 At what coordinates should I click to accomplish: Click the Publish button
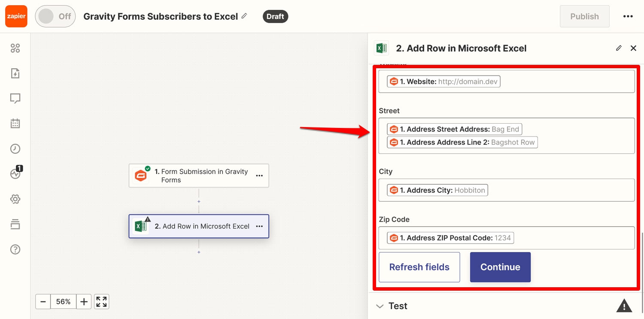pos(584,16)
